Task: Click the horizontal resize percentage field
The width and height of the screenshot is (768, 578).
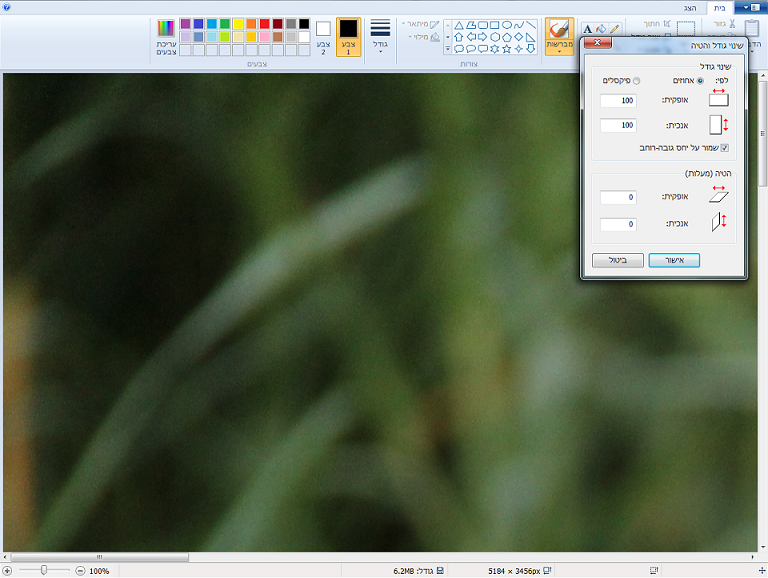Action: click(618, 100)
